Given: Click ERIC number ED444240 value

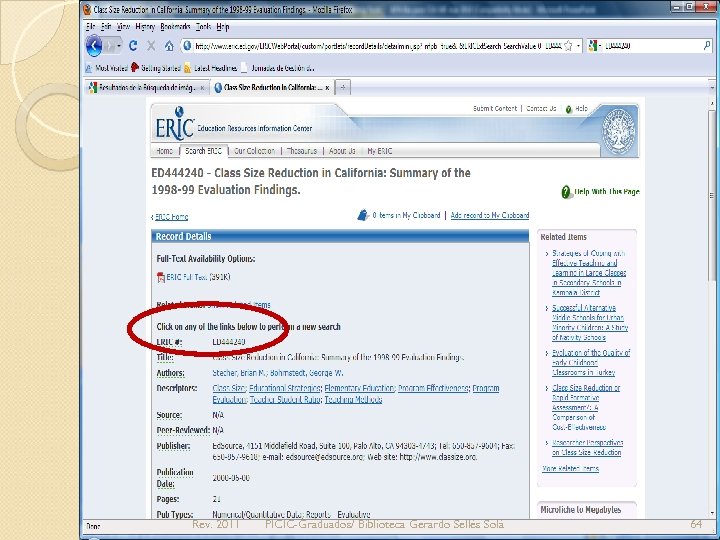Looking at the screenshot, I should point(229,342).
